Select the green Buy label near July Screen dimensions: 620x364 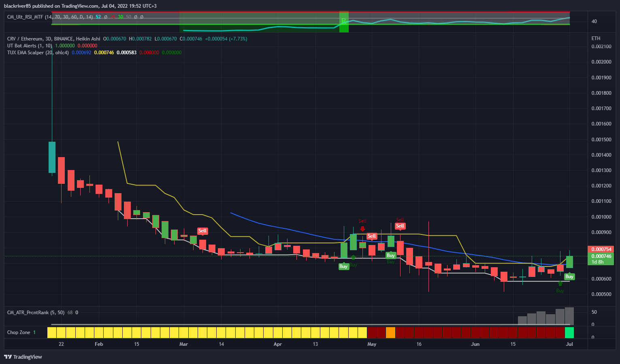(569, 277)
